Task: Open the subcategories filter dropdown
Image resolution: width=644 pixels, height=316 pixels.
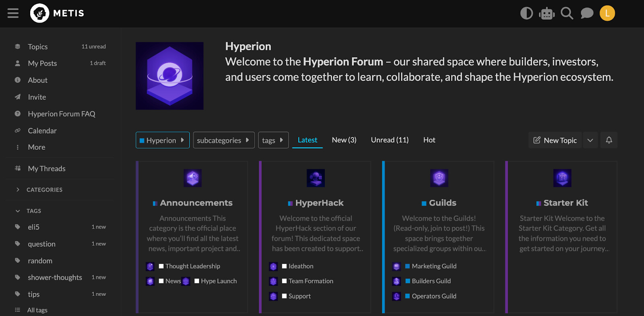Action: coord(223,140)
